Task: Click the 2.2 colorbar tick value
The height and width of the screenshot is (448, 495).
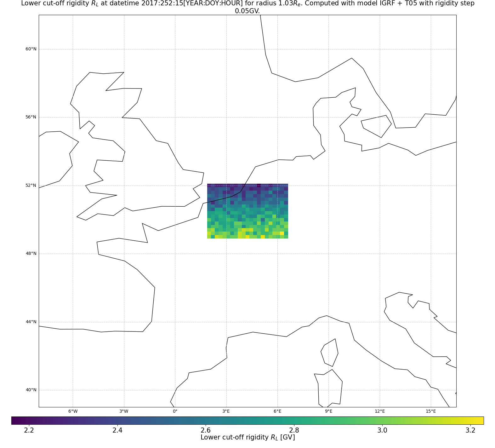Action: pos(29,430)
